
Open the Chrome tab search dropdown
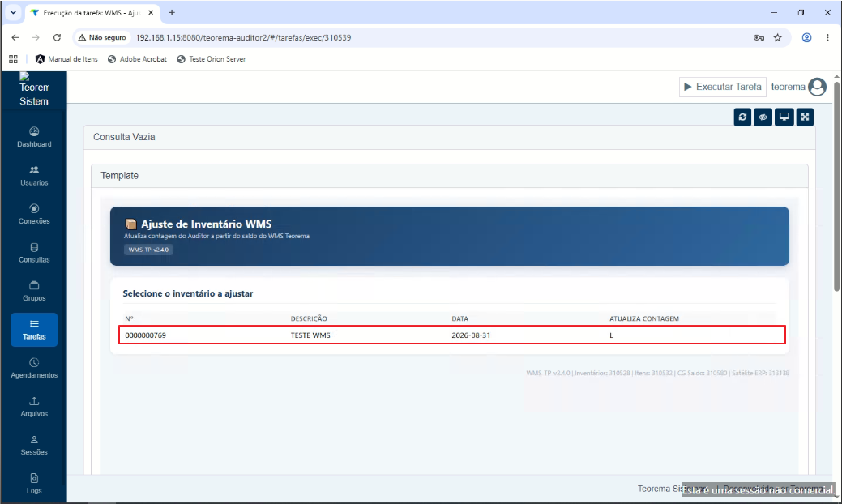13,12
